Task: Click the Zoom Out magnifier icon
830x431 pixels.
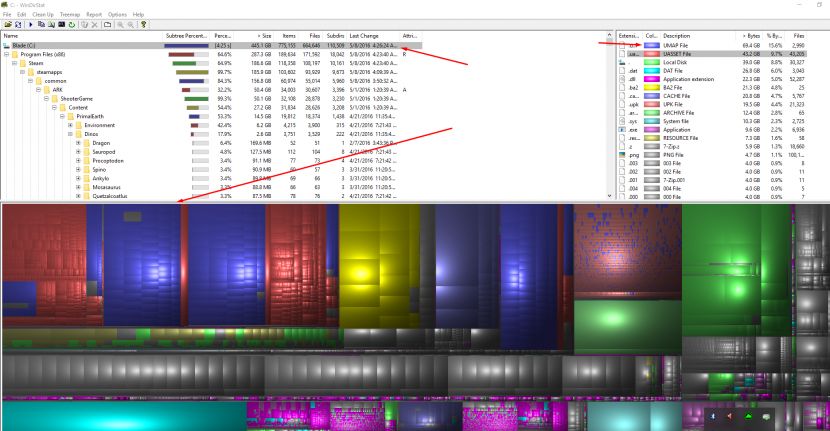Action: coord(131,24)
